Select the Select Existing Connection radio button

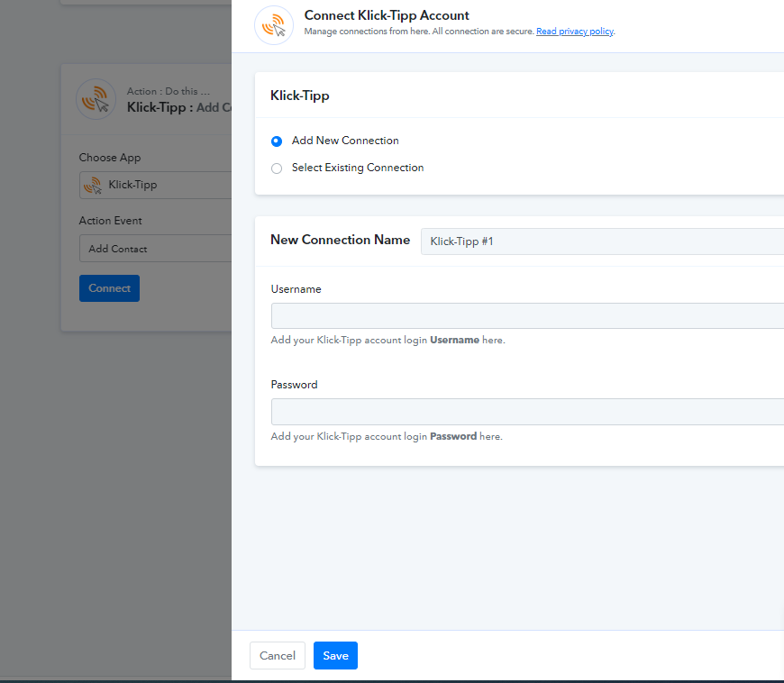pyautogui.click(x=277, y=168)
